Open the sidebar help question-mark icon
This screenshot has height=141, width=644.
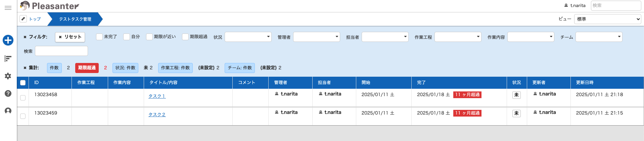pyautogui.click(x=8, y=93)
